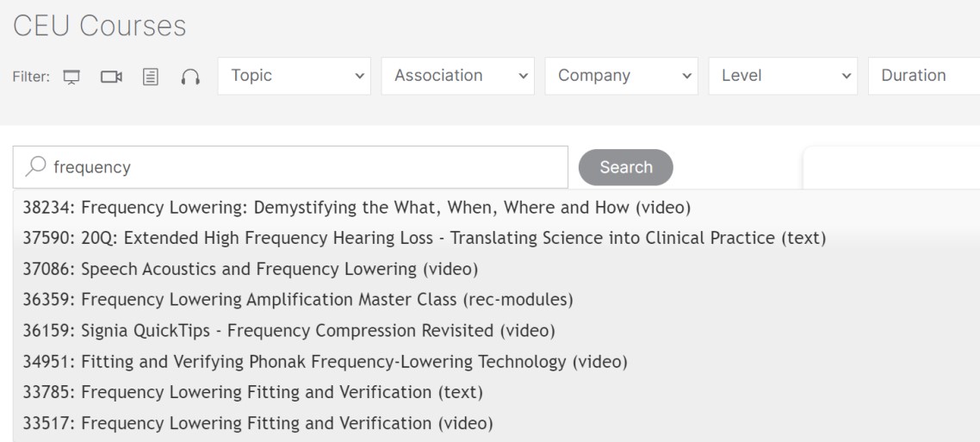
Task: Expand the Company dropdown
Action: pyautogui.click(x=621, y=77)
